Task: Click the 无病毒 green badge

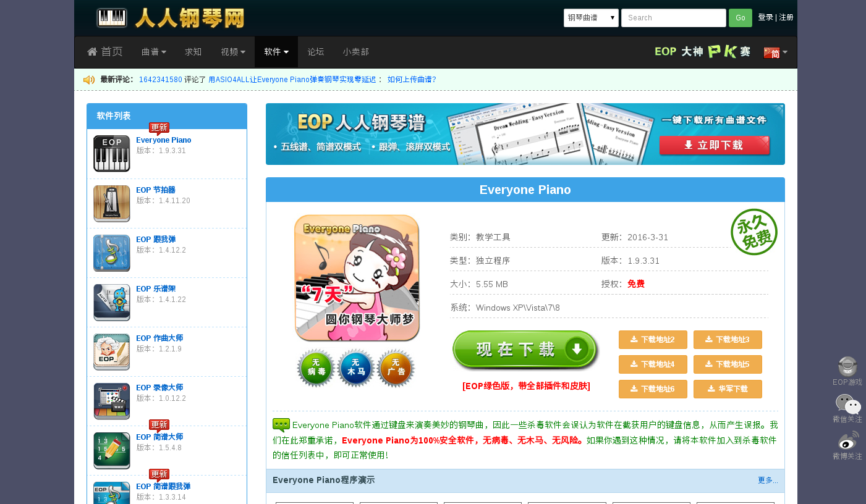Action: tap(316, 368)
